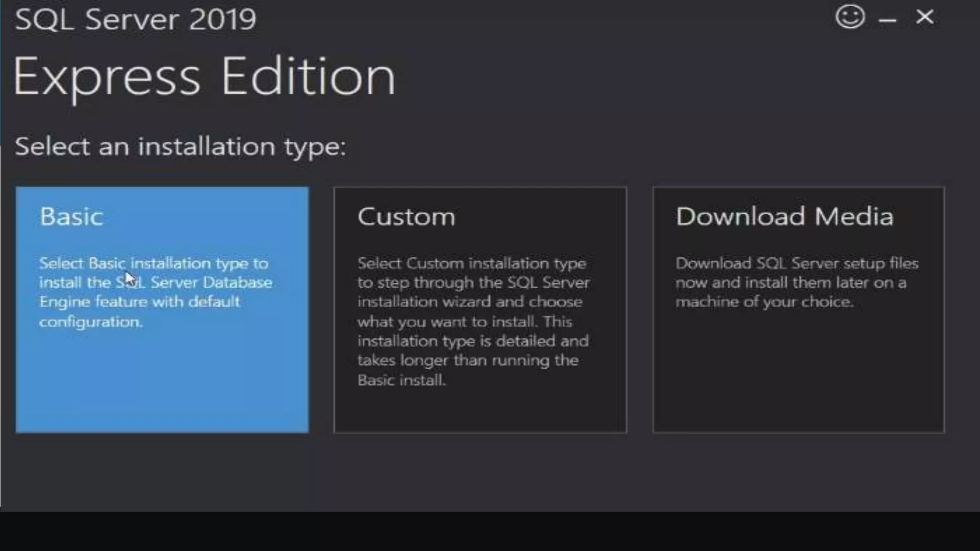
Task: Click the "Basic" tile heading
Action: click(x=71, y=216)
